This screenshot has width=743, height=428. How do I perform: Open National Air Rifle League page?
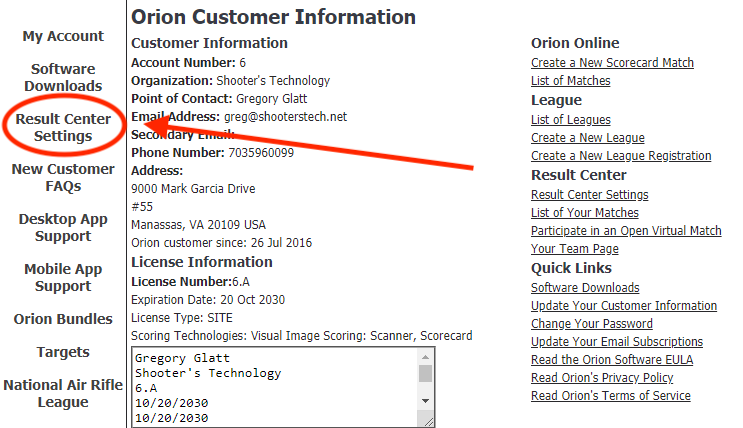coord(62,394)
